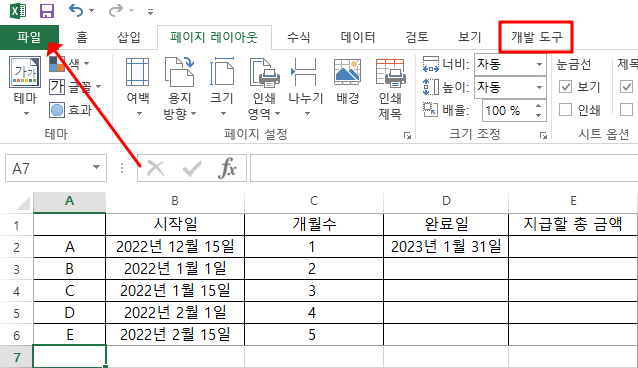The height and width of the screenshot is (368, 638).
Task: Open 크기 조정 dialog launcher
Action: click(x=543, y=136)
